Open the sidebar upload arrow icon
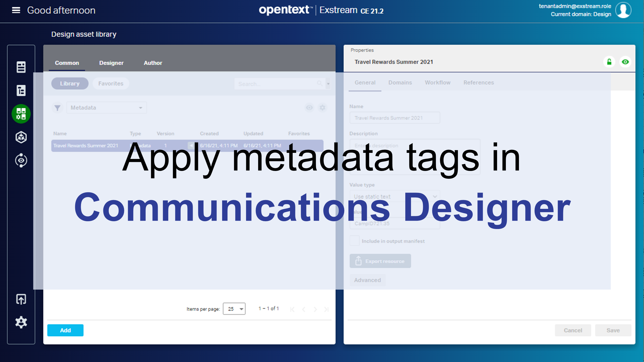This screenshot has width=644, height=362. coord(21,299)
